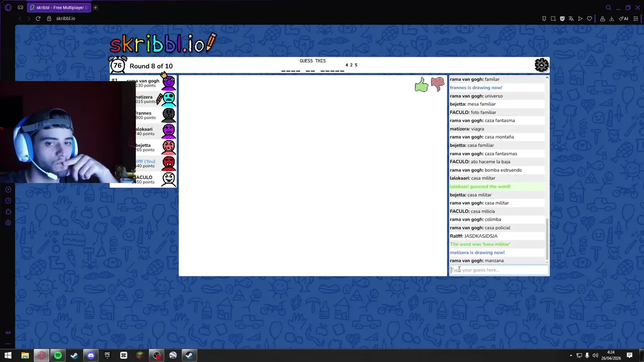644x362 pixels.
Task: Click 'FACULO: ato haceme la baja' message
Action: click(x=480, y=162)
